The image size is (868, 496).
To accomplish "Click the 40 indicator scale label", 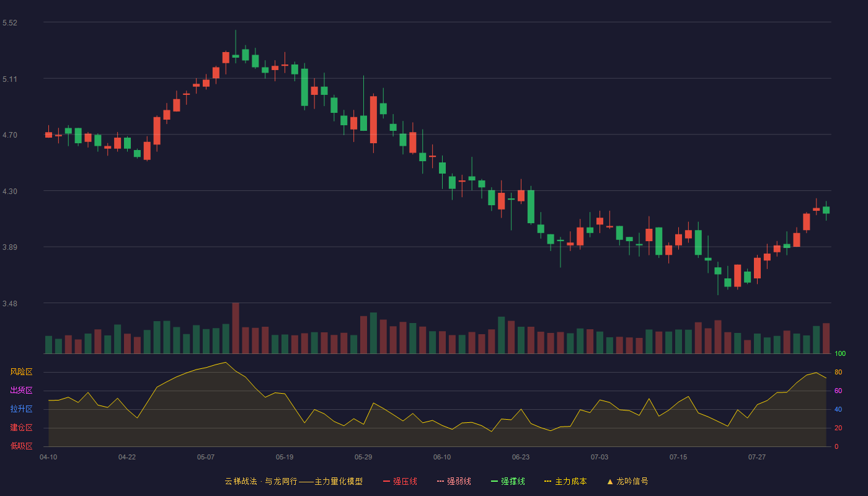I will coord(838,410).
